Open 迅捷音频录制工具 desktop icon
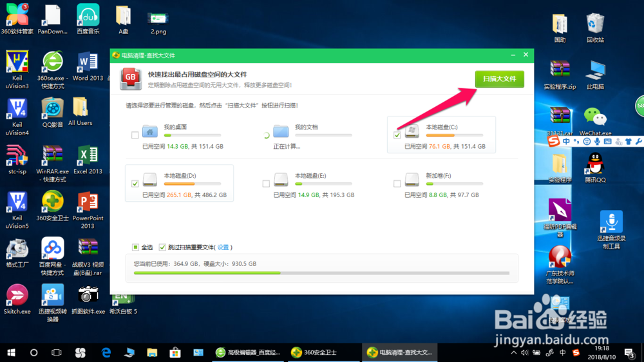Image resolution: width=644 pixels, height=362 pixels. tap(611, 230)
